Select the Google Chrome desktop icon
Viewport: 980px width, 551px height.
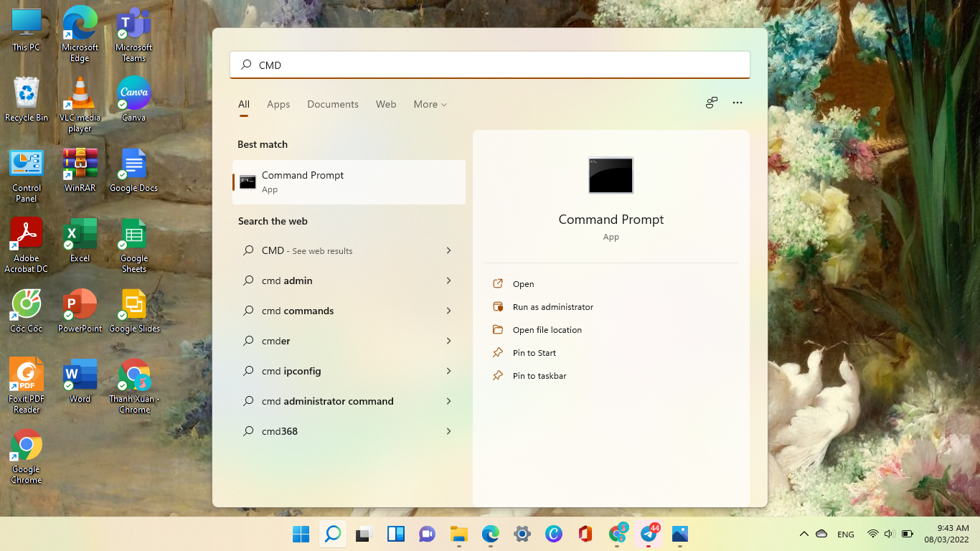[x=27, y=456]
